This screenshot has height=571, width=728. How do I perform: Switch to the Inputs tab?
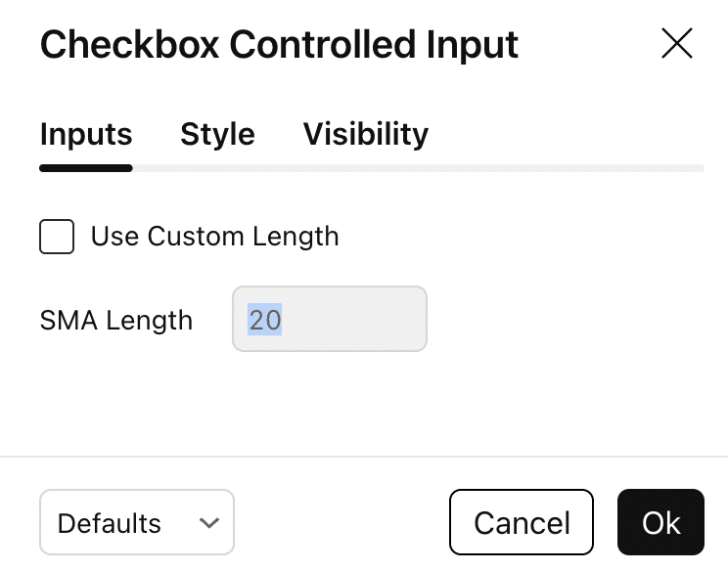tap(86, 134)
